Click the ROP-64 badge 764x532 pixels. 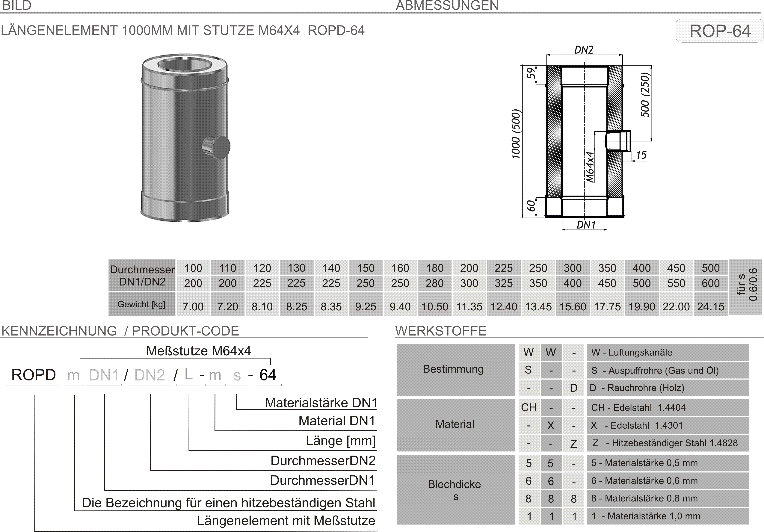point(719,31)
